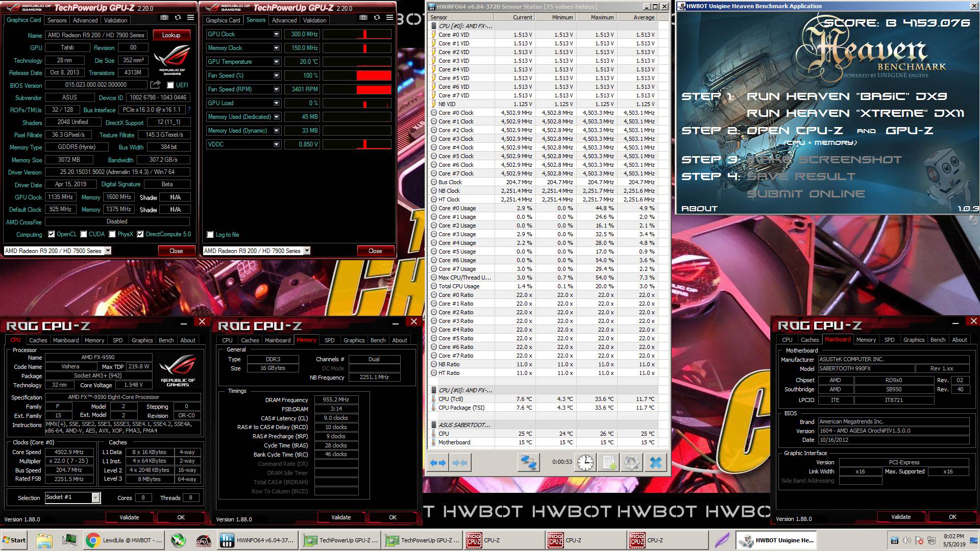Open HWiNFO sensor settings gear icon
980x551 pixels.
pos(632,462)
